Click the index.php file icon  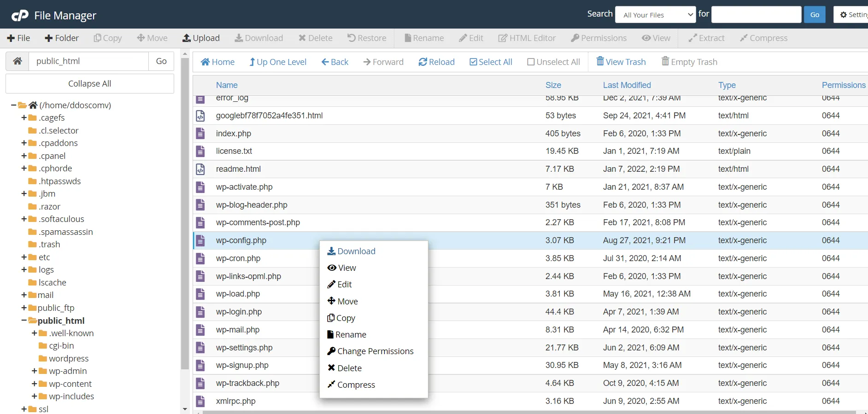point(200,134)
